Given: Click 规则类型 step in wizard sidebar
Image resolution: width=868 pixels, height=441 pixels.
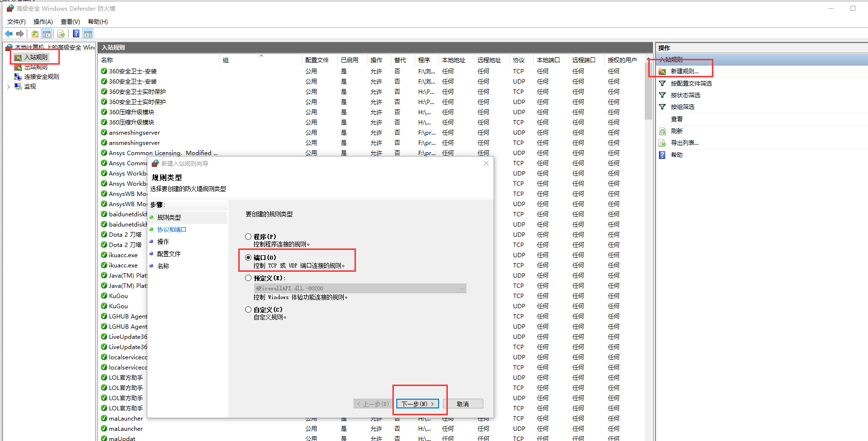Looking at the screenshot, I should point(169,217).
